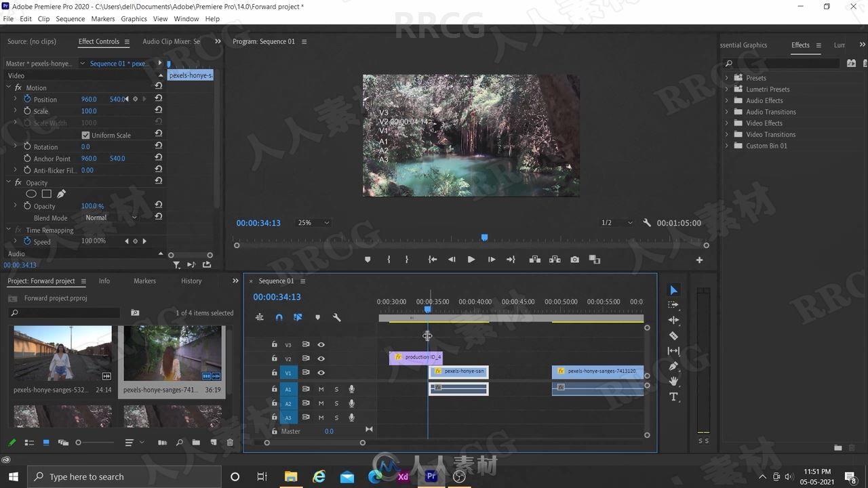Image resolution: width=868 pixels, height=488 pixels.
Task: Select the Pen tool in toolbar
Action: click(x=673, y=366)
